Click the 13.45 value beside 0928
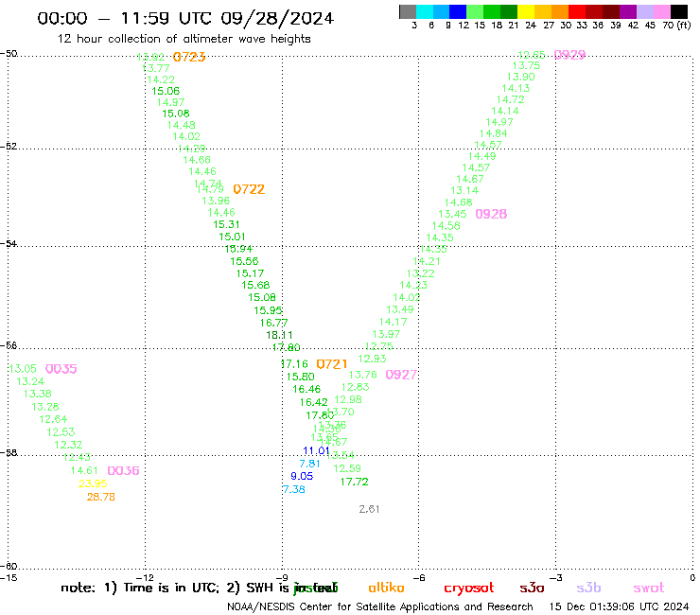The height and width of the screenshot is (615, 700). pyautogui.click(x=452, y=214)
